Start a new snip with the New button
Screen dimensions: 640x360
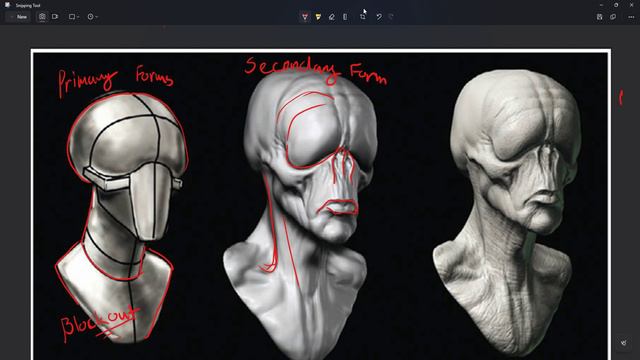tap(18, 17)
